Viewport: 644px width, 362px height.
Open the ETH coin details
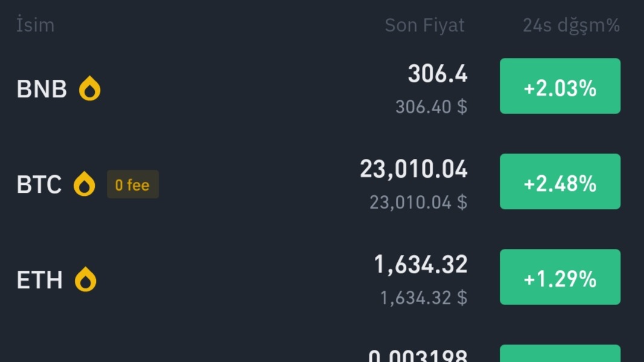tap(39, 279)
